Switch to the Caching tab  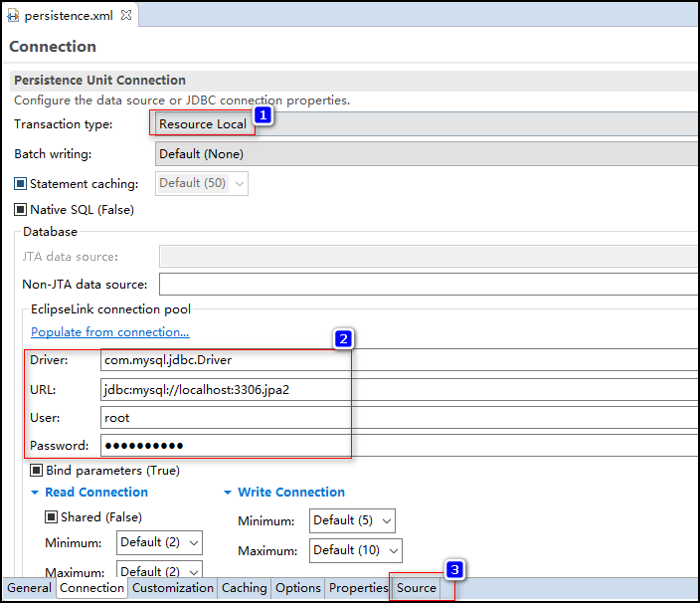(x=245, y=588)
